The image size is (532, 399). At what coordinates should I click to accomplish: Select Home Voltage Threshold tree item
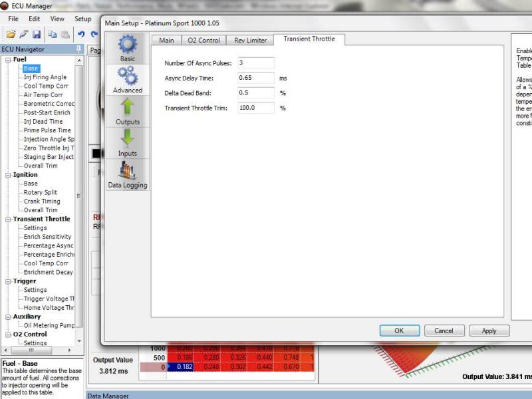[49, 308]
